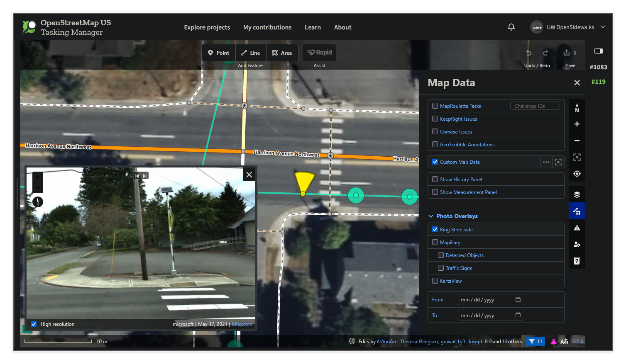Check the MapRoulette Tasks checkbox
Screen dimensions: 626x364
point(435,106)
